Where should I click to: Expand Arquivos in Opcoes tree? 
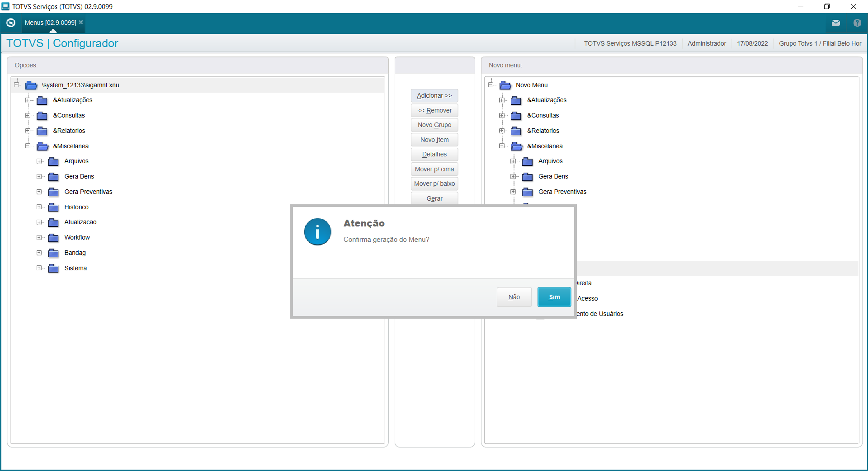[x=39, y=161]
